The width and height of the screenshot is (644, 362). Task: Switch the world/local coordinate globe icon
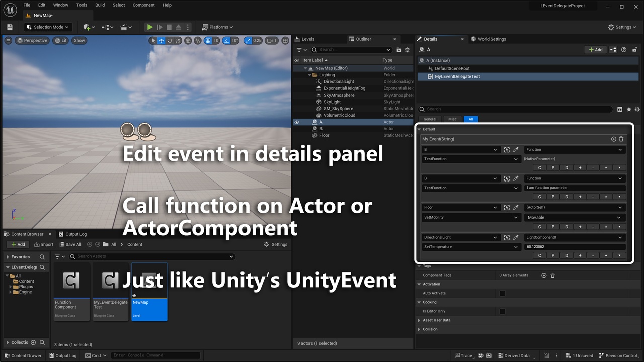pyautogui.click(x=188, y=41)
